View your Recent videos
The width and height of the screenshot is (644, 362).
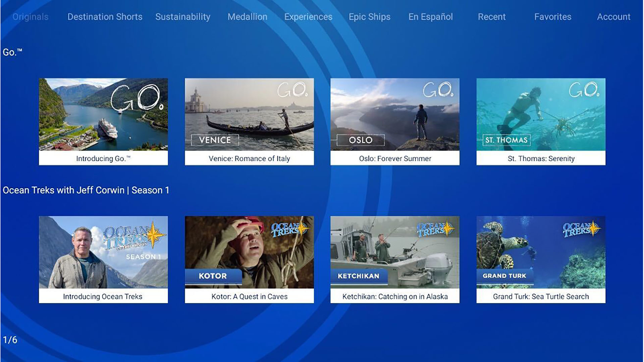pyautogui.click(x=492, y=17)
